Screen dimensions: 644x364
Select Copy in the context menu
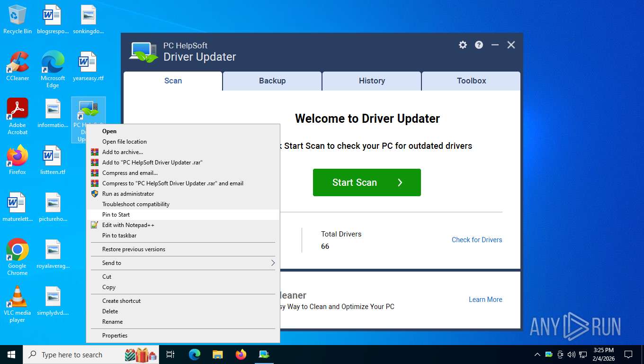(183, 287)
